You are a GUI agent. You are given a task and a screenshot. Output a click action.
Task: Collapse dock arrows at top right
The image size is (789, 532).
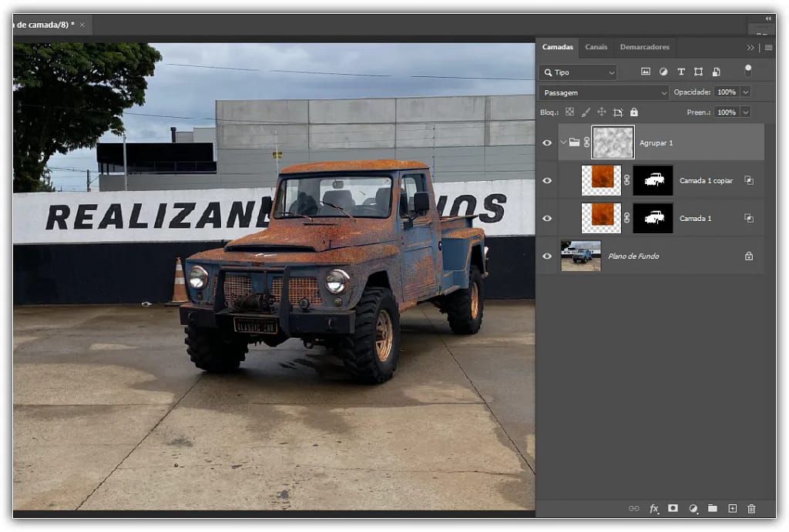point(768,18)
